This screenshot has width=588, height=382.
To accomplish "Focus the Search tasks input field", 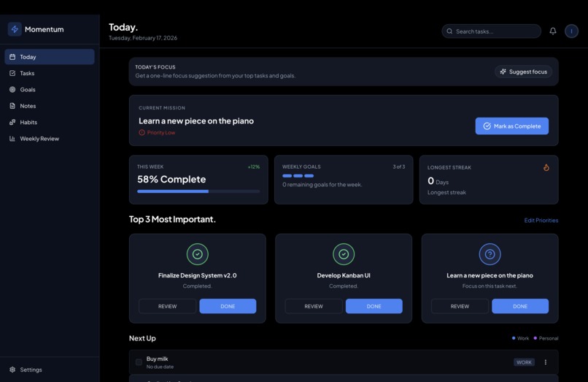I will (491, 31).
